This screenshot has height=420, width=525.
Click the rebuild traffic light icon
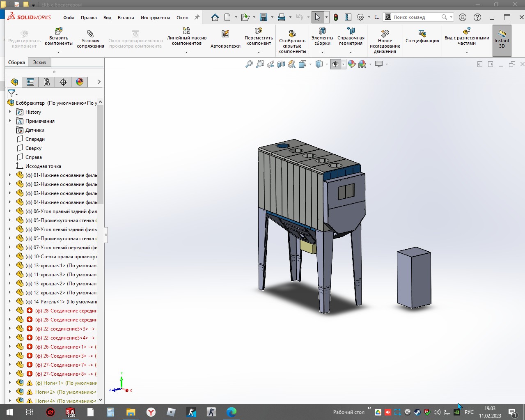coord(336,17)
